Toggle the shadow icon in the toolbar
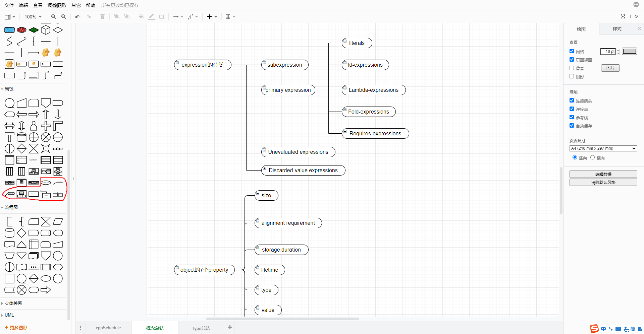Screen dimensions: 644x334 point(161,16)
